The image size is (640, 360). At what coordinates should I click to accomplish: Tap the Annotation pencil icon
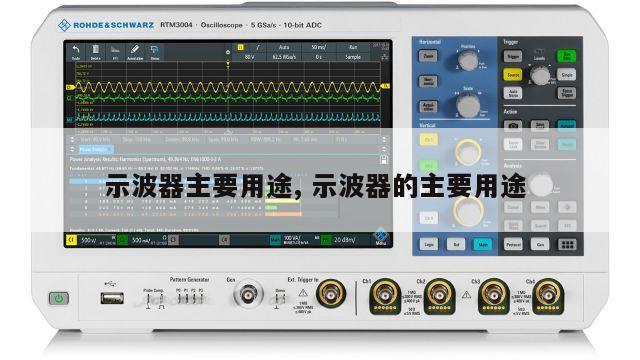click(x=135, y=49)
